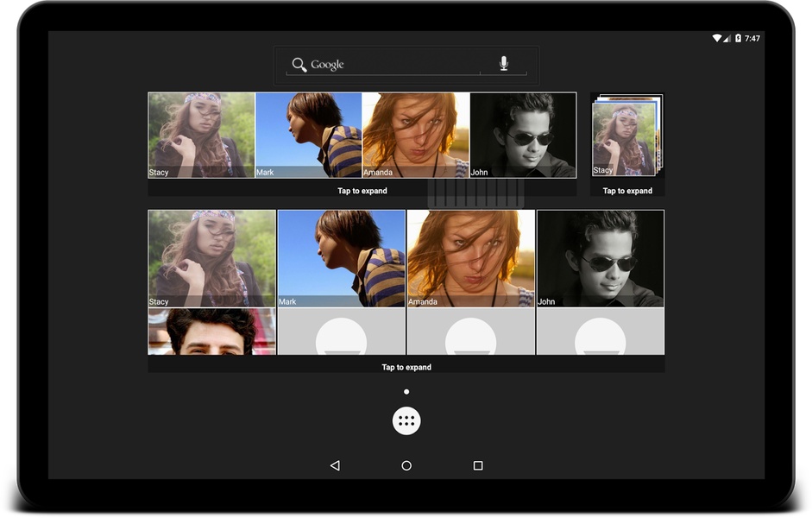812x518 pixels.
Task: Tap the recent apps square button
Action: point(478,465)
